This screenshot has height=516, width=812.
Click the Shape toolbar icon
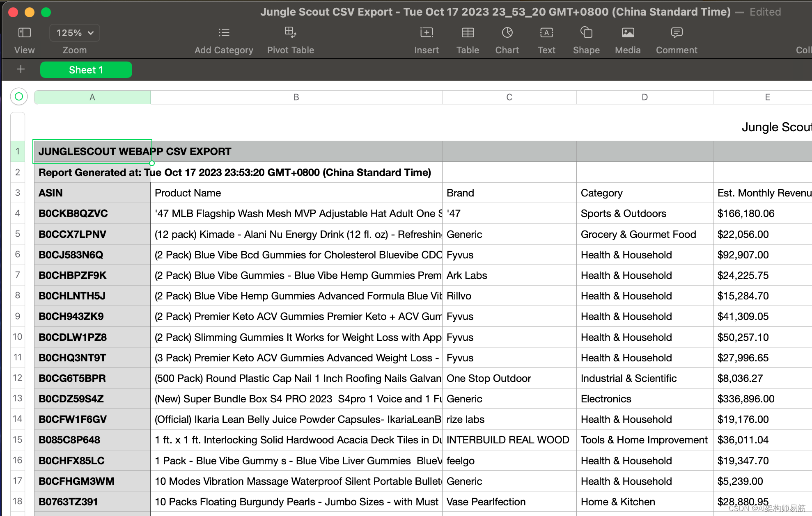click(x=586, y=32)
